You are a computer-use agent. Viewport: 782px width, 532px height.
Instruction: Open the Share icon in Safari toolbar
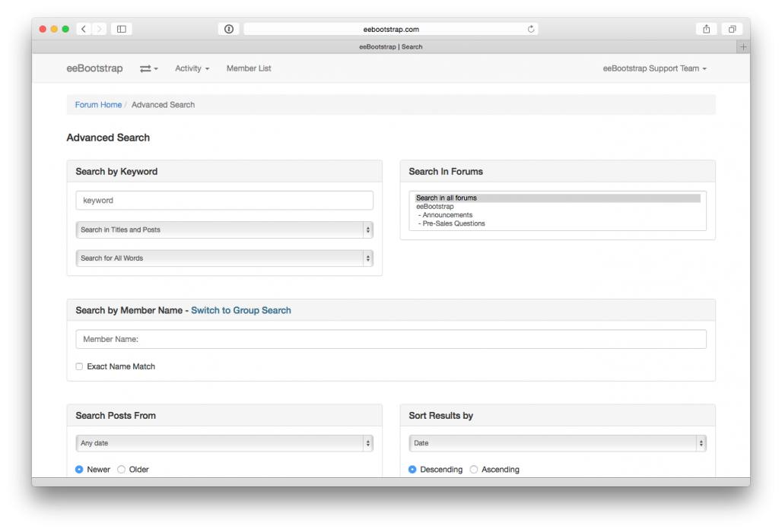coord(706,29)
